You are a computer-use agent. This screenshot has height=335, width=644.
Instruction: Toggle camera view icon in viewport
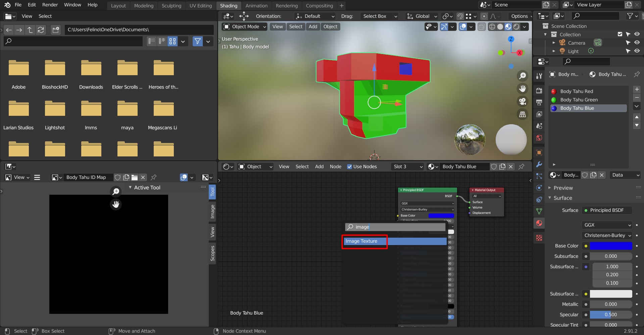coord(522,101)
